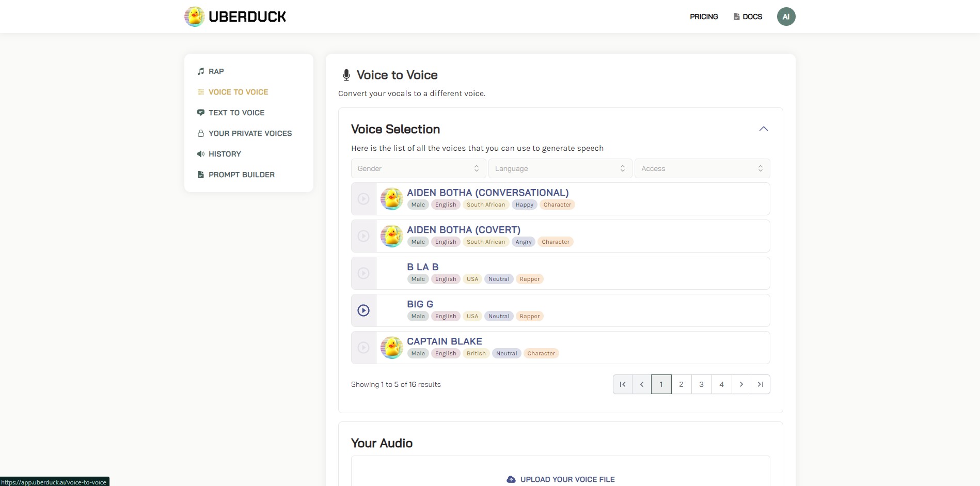980x486 pixels.
Task: Click Upload Your Voice File
Action: click(x=567, y=479)
